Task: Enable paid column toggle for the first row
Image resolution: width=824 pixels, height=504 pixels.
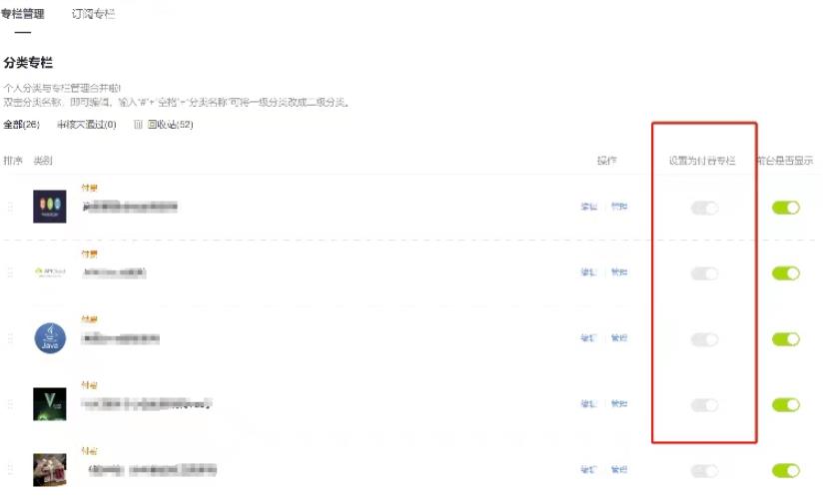Action: pos(704,208)
